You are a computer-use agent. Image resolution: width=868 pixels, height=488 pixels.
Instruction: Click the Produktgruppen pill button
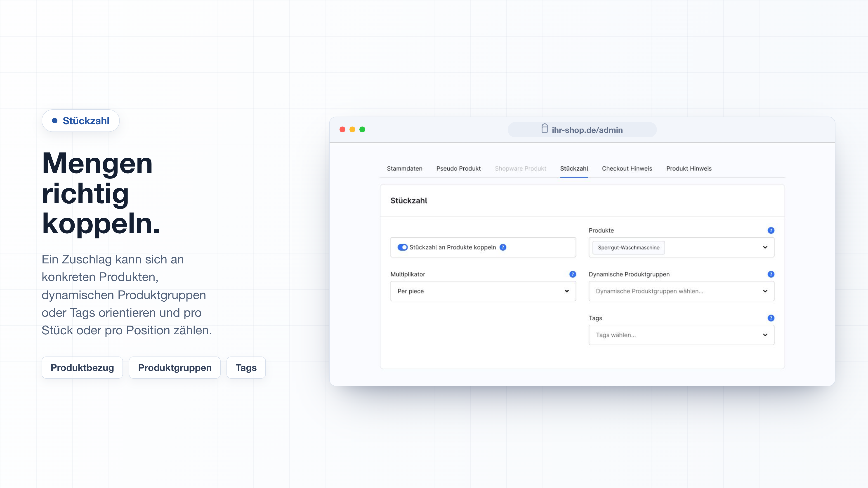point(175,367)
